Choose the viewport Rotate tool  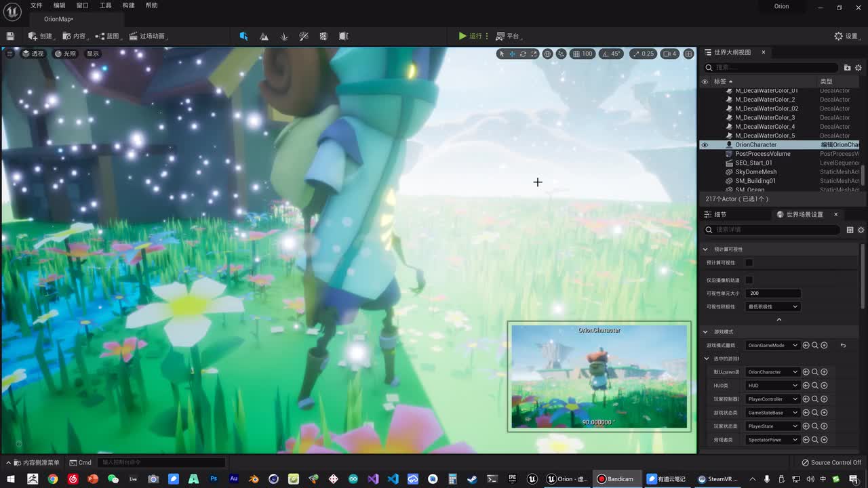click(x=523, y=54)
